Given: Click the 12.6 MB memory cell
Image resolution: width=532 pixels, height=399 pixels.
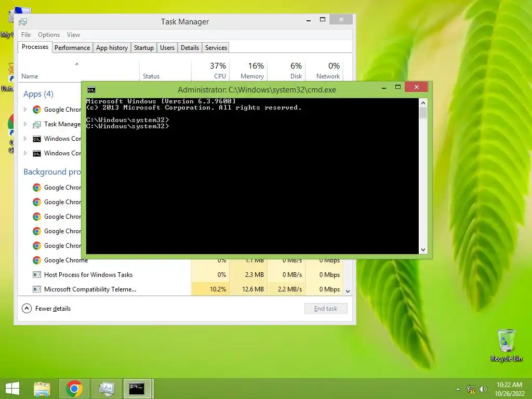Looking at the screenshot, I should tap(248, 289).
